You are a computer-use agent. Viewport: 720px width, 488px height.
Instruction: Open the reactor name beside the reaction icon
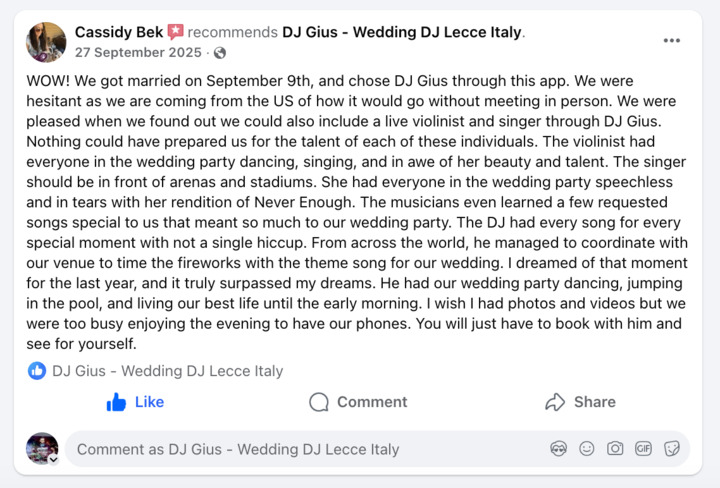(x=168, y=370)
